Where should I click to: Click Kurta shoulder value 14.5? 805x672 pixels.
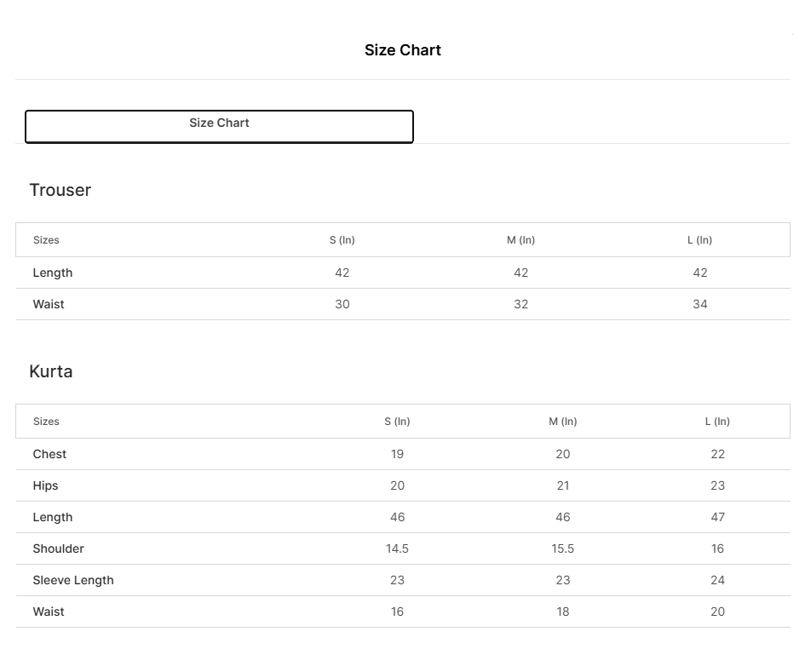(x=397, y=549)
